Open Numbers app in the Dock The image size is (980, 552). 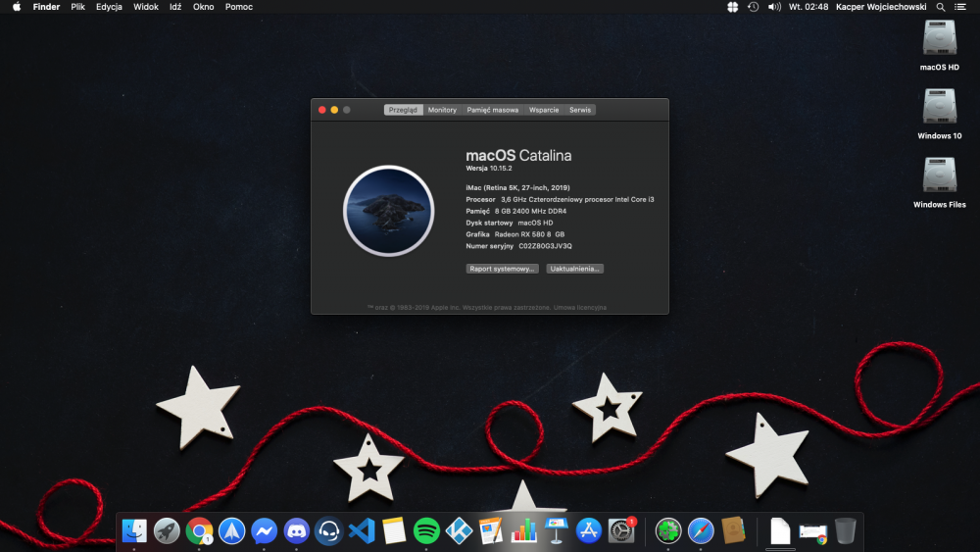click(523, 531)
